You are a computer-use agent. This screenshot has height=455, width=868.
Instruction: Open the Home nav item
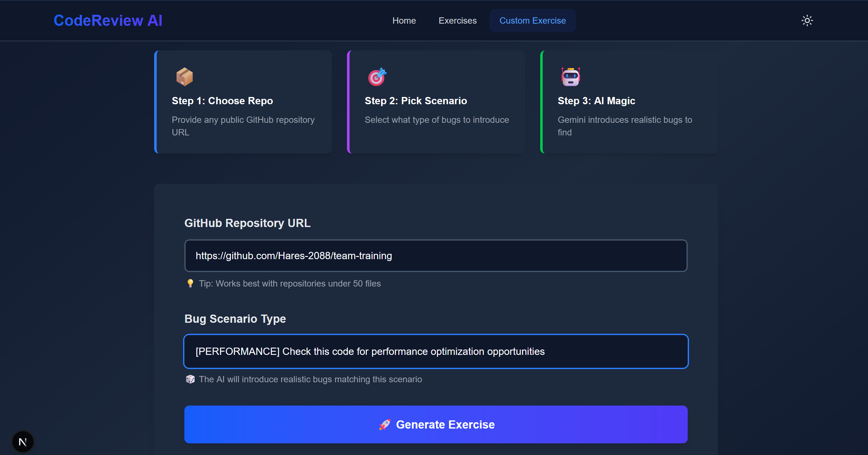[404, 20]
